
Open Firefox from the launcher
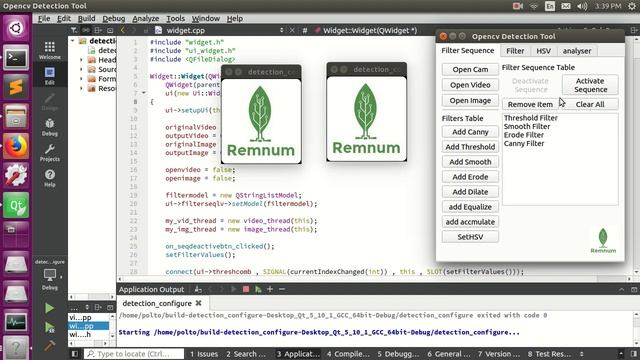coord(16,146)
